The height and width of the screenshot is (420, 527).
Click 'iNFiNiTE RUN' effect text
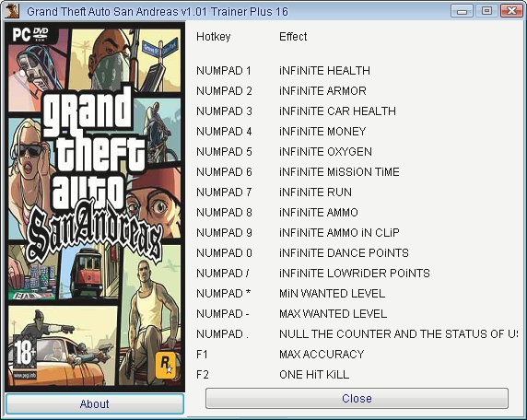(x=316, y=192)
